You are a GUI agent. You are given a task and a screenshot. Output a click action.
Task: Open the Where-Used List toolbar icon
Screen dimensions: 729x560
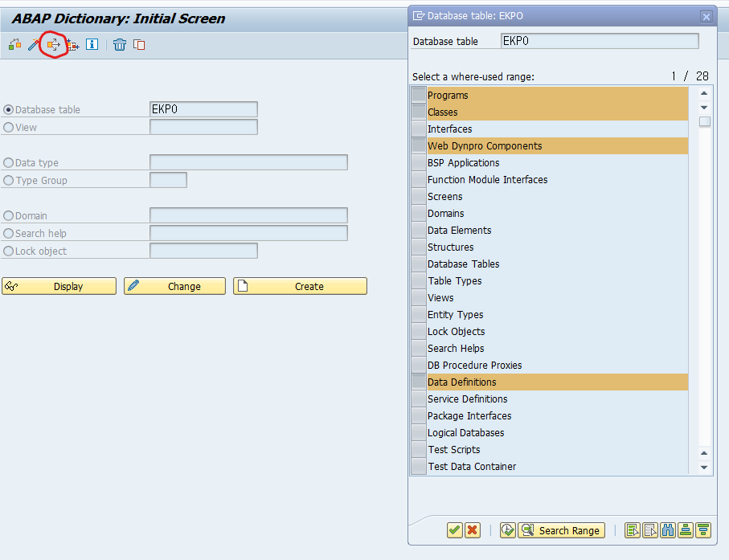click(x=54, y=45)
